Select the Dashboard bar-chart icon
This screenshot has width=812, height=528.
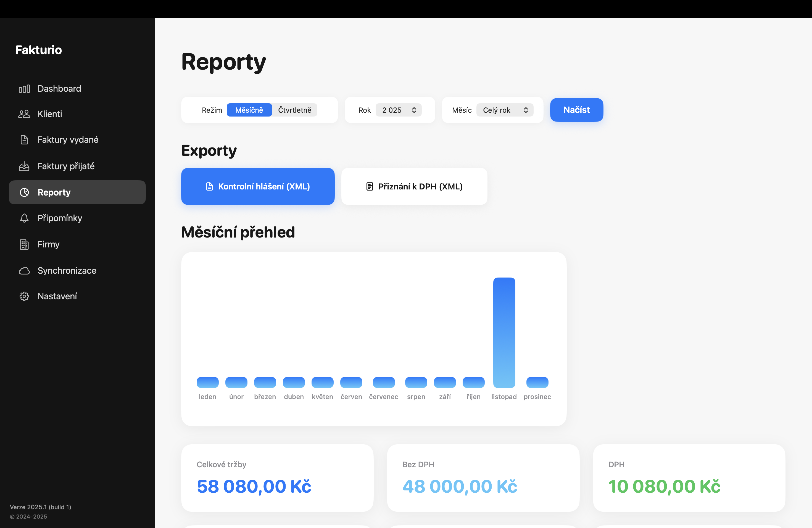coord(24,88)
